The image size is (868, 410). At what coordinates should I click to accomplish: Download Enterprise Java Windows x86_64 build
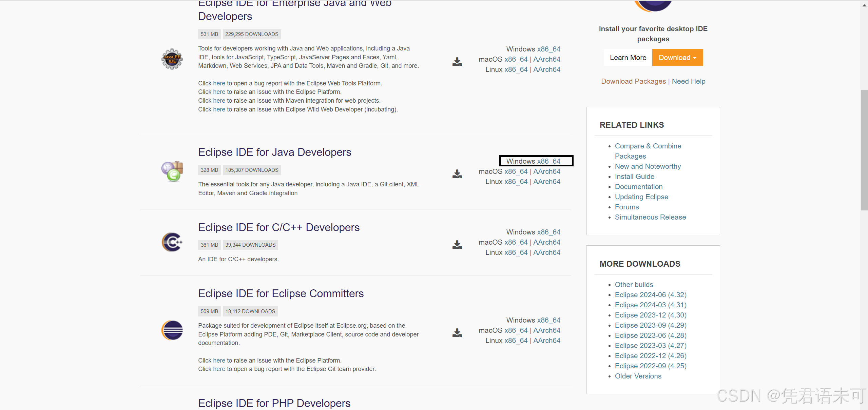[548, 49]
